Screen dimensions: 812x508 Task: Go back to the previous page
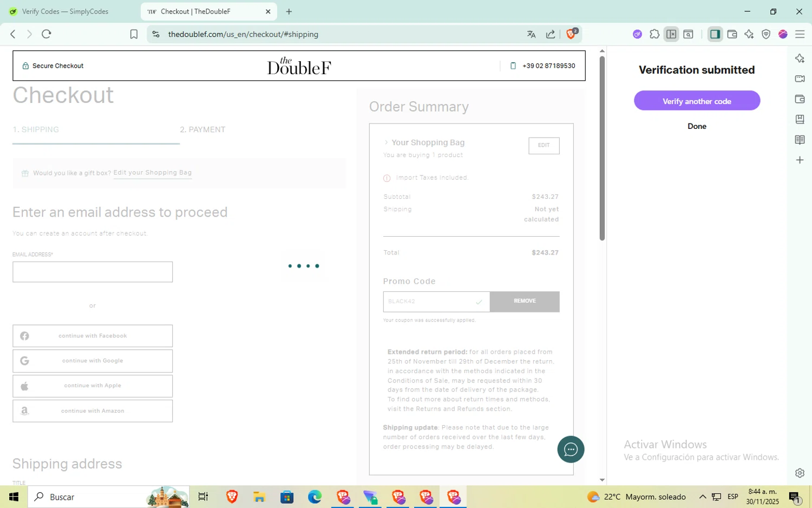[13, 34]
